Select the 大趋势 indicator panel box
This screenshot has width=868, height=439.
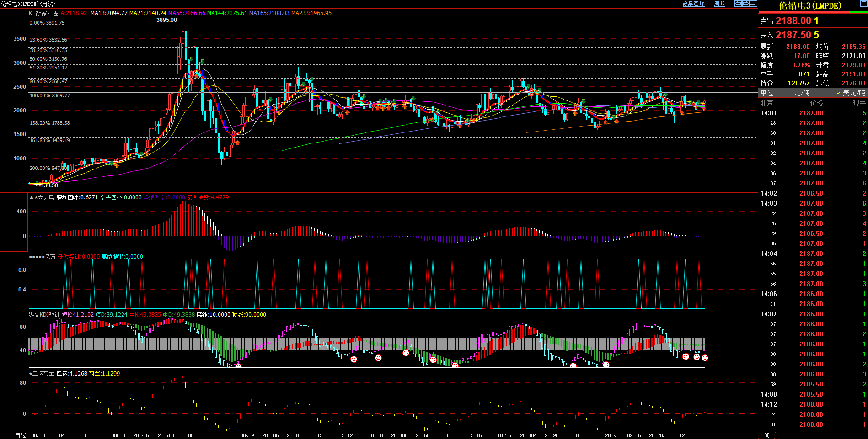[x=14, y=222]
